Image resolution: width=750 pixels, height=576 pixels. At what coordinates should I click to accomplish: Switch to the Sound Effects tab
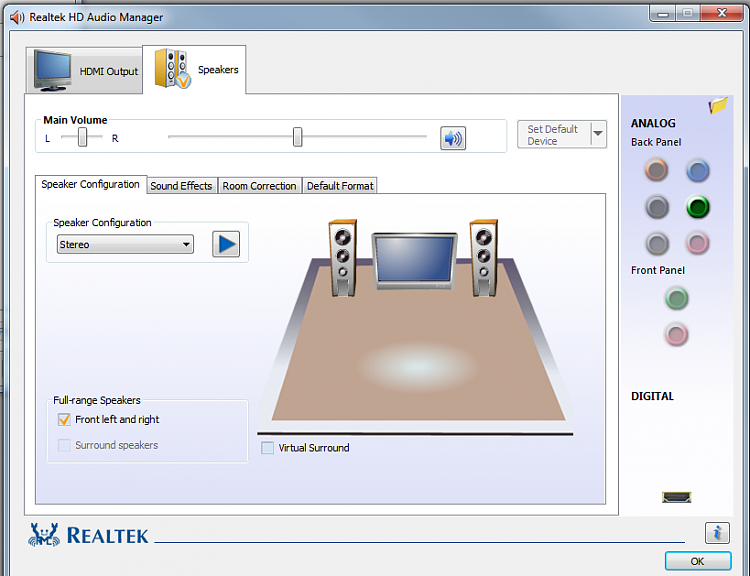[x=181, y=186]
